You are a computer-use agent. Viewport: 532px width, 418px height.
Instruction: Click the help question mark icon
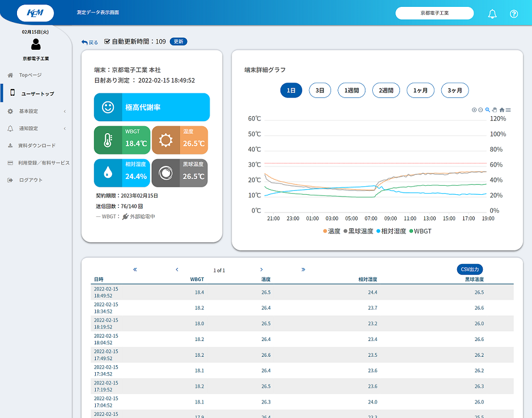point(514,14)
